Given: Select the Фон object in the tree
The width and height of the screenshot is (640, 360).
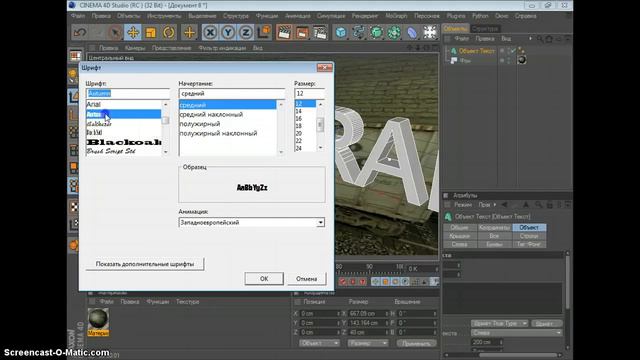Looking at the screenshot, I should coord(466,60).
